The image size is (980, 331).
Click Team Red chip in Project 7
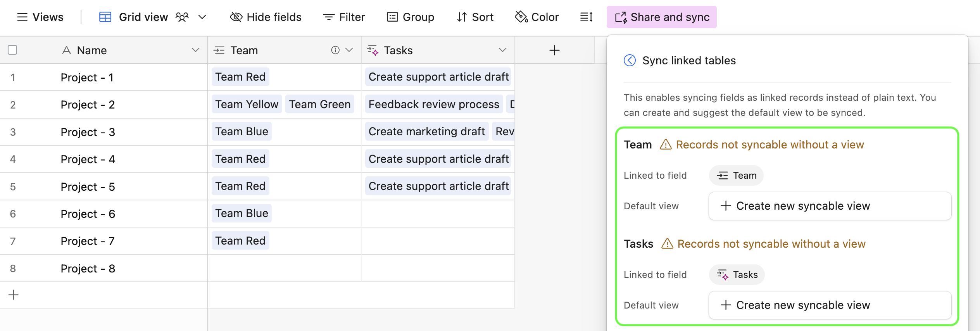tap(240, 241)
